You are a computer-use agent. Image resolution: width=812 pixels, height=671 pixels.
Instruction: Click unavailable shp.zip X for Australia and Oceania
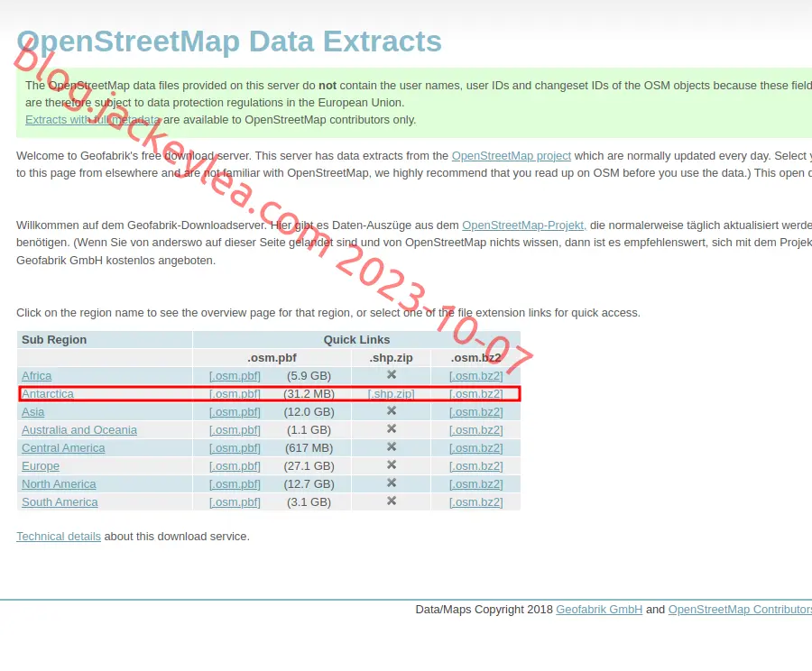point(392,428)
